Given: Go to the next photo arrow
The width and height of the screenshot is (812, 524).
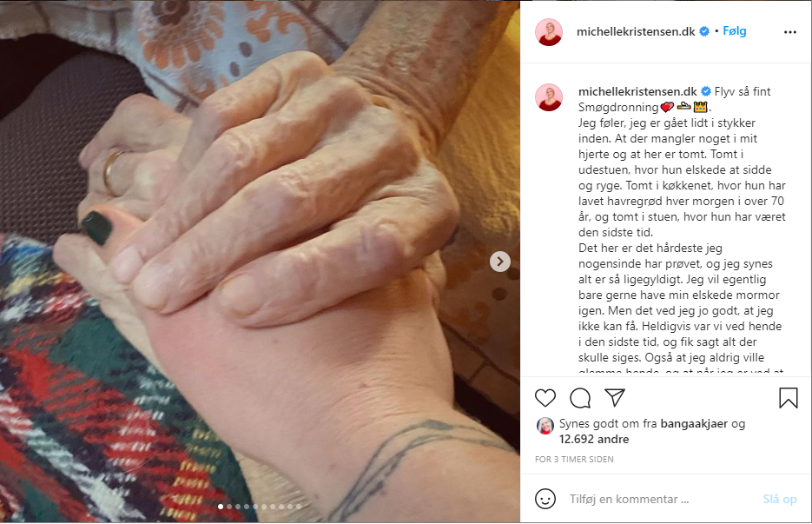Looking at the screenshot, I should click(499, 262).
